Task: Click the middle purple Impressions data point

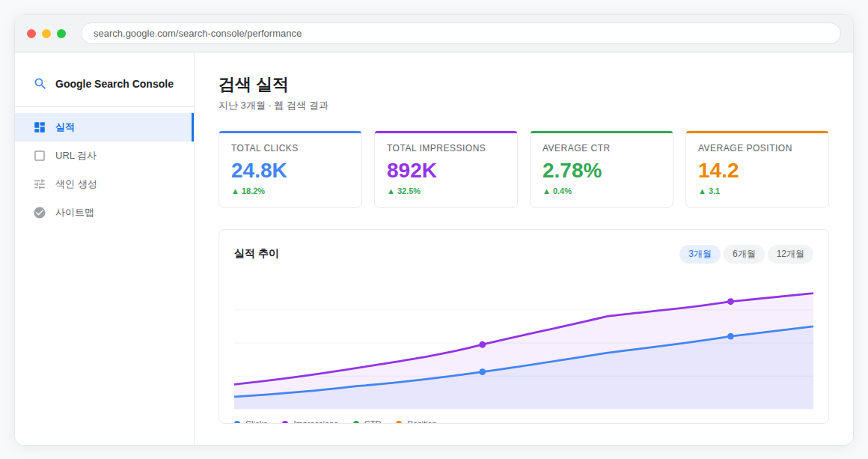Action: pyautogui.click(x=483, y=344)
